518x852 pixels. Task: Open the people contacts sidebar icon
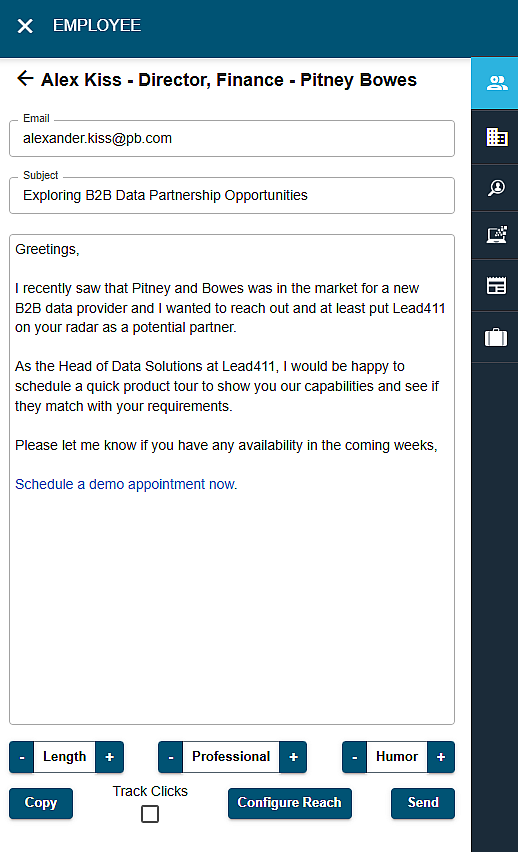tap(497, 83)
